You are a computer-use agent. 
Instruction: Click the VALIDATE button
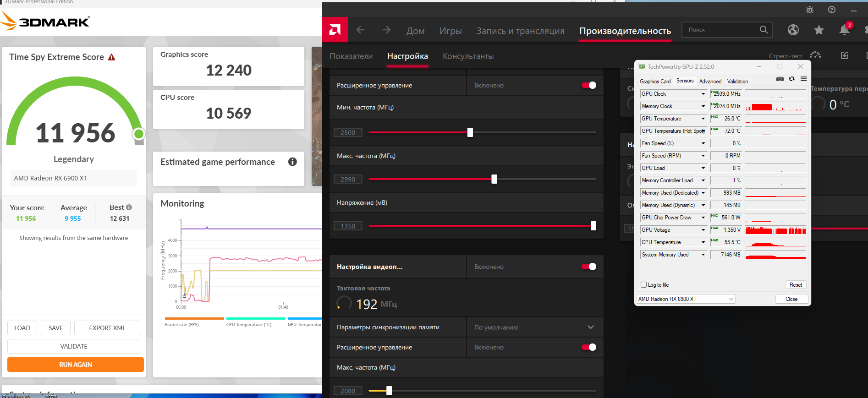pos(74,346)
